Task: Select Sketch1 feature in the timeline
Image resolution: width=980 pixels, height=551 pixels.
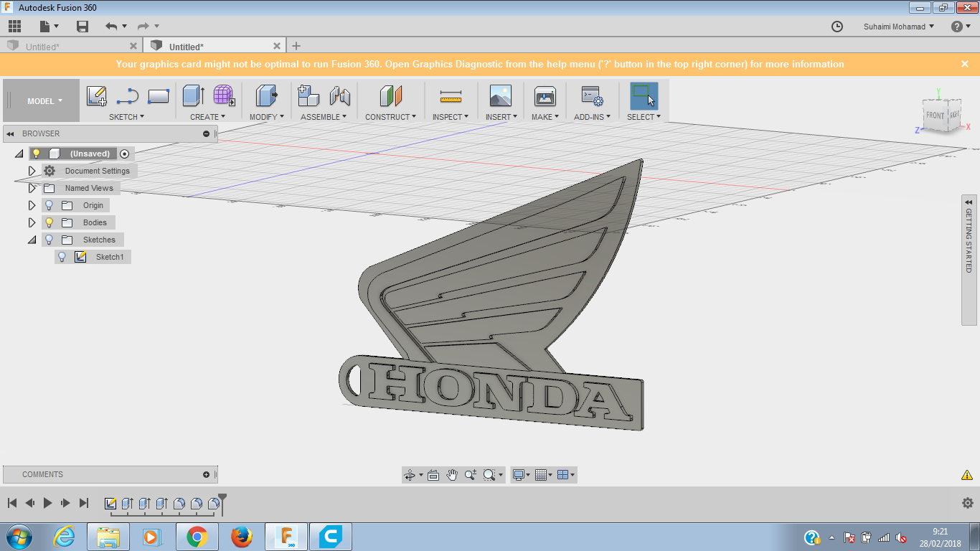Action: [110, 503]
